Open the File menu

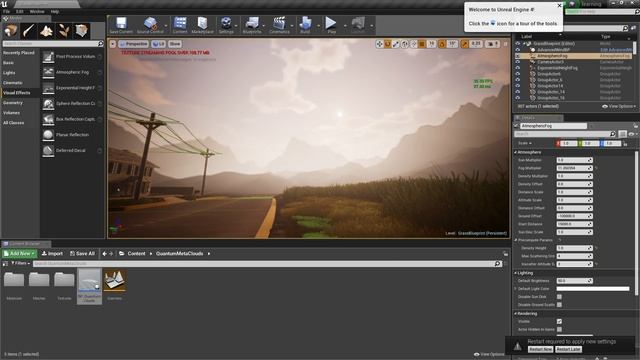(7, 11)
